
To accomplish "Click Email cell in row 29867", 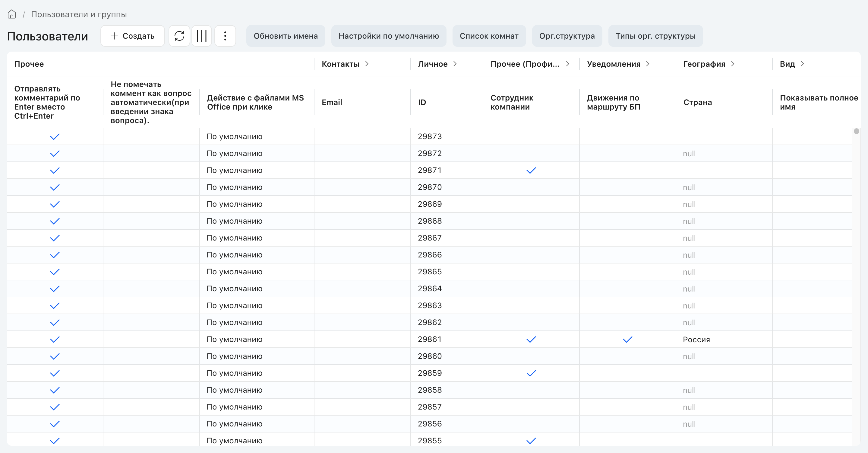I will pyautogui.click(x=362, y=238).
